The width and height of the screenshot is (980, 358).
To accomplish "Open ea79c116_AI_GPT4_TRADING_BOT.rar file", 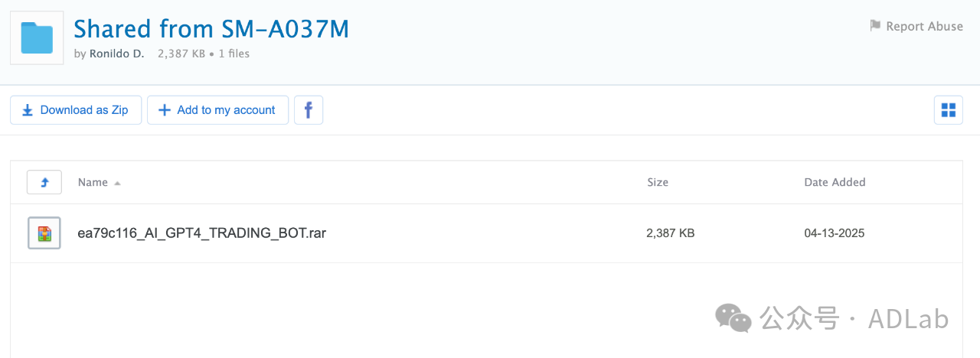I will pyautogui.click(x=202, y=233).
